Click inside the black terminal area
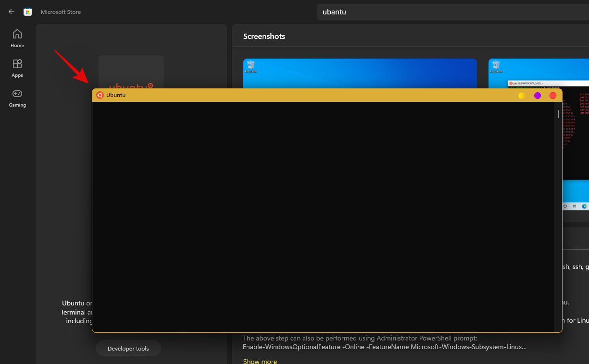The image size is (589, 364). click(x=322, y=216)
